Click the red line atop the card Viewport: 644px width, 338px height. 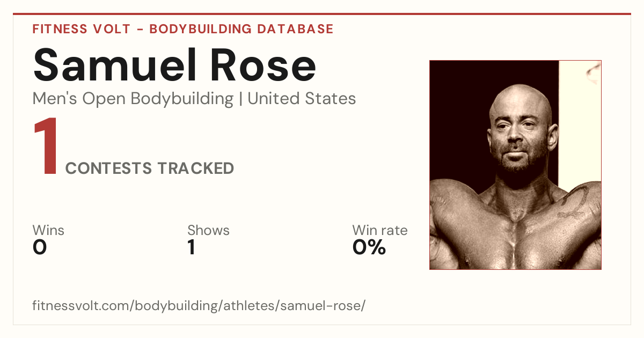(322, 14)
